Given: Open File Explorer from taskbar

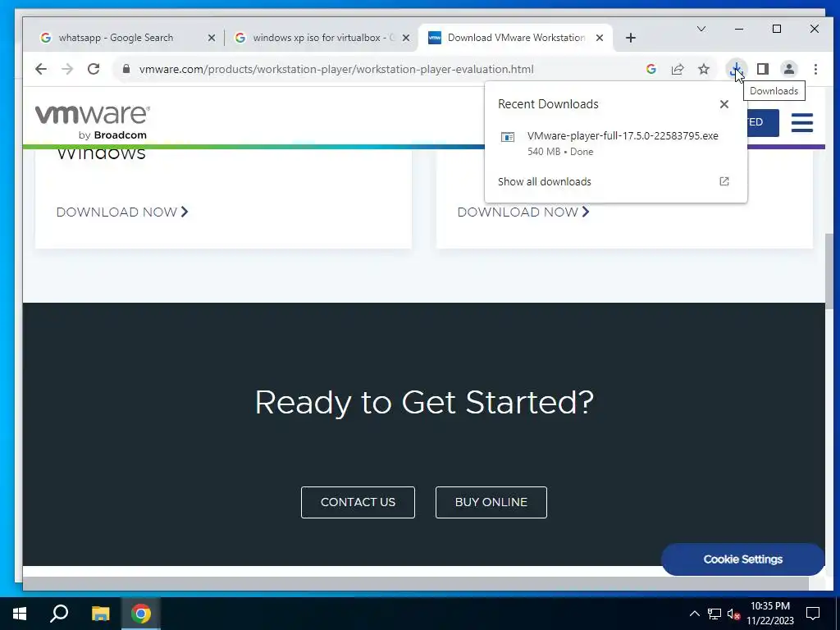Looking at the screenshot, I should coord(100,614).
